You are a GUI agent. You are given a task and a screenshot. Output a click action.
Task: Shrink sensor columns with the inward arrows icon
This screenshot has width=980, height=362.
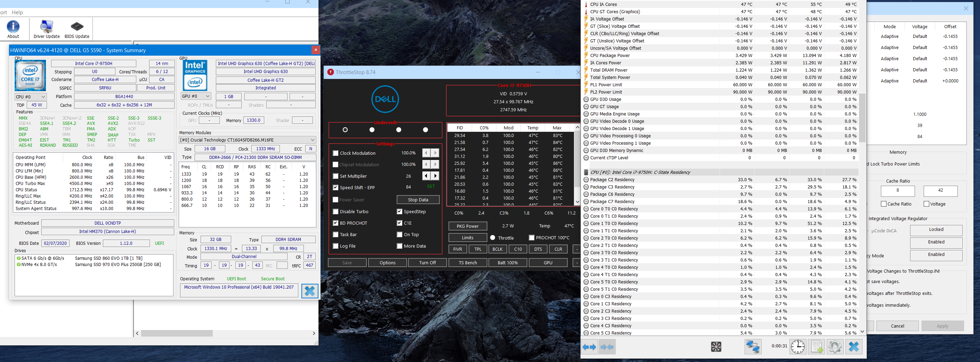pyautogui.click(x=607, y=347)
